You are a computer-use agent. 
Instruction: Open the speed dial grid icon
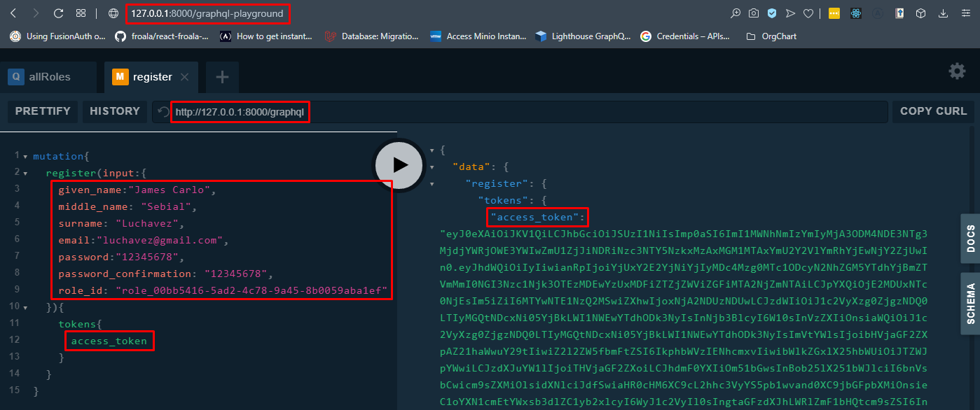(81, 13)
